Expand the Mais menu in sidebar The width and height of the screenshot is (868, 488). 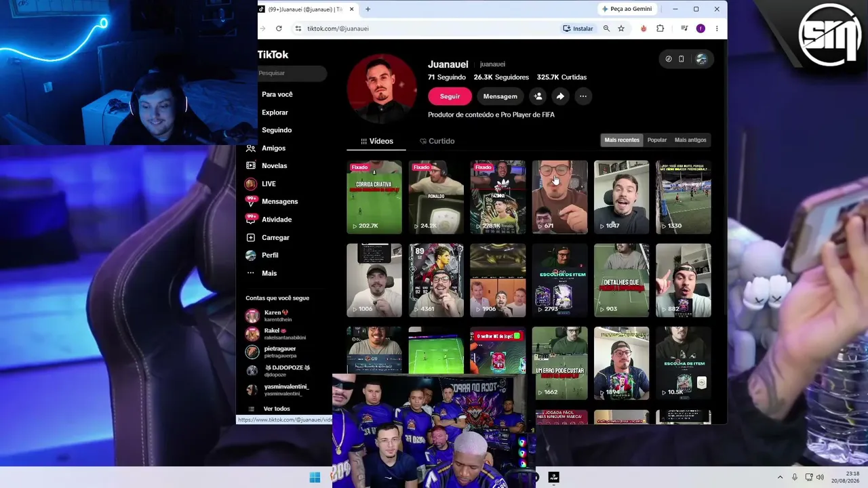tap(269, 273)
